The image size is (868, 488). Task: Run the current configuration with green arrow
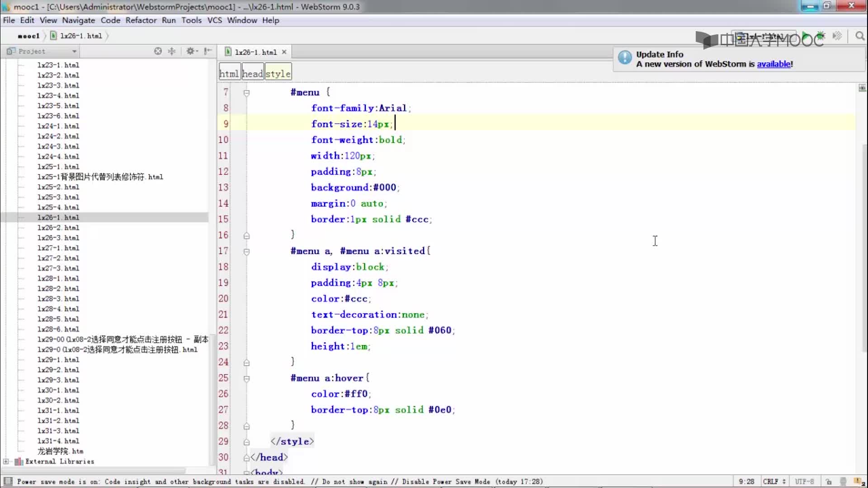coord(805,36)
